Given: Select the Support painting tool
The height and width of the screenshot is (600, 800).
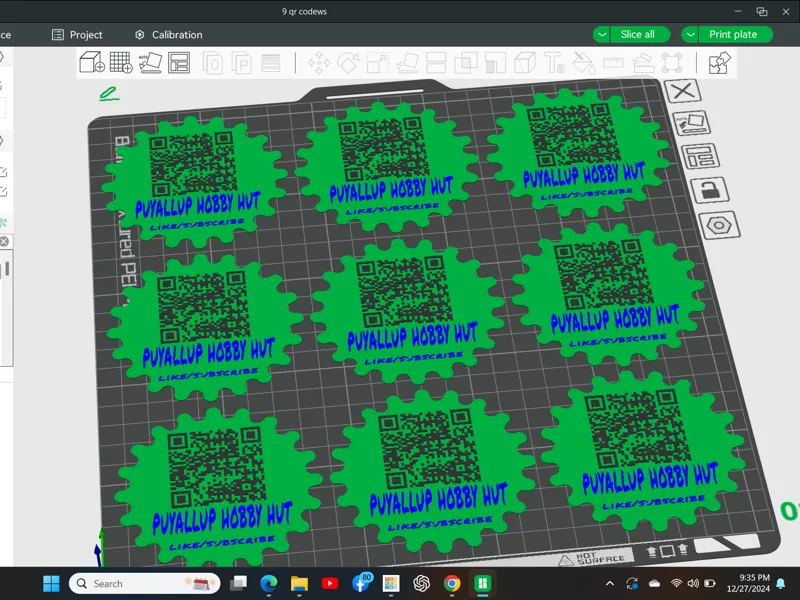Looking at the screenshot, I should (x=495, y=63).
